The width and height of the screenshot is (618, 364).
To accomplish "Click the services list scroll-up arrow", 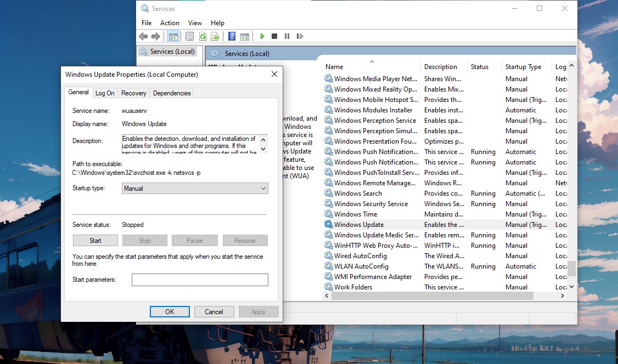I will pyautogui.click(x=571, y=65).
